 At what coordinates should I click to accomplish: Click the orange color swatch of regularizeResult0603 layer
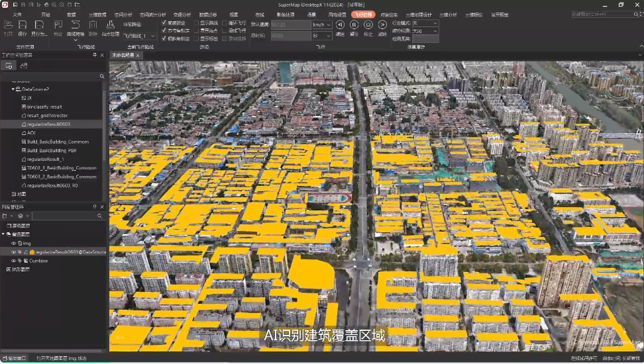pyautogui.click(x=32, y=252)
